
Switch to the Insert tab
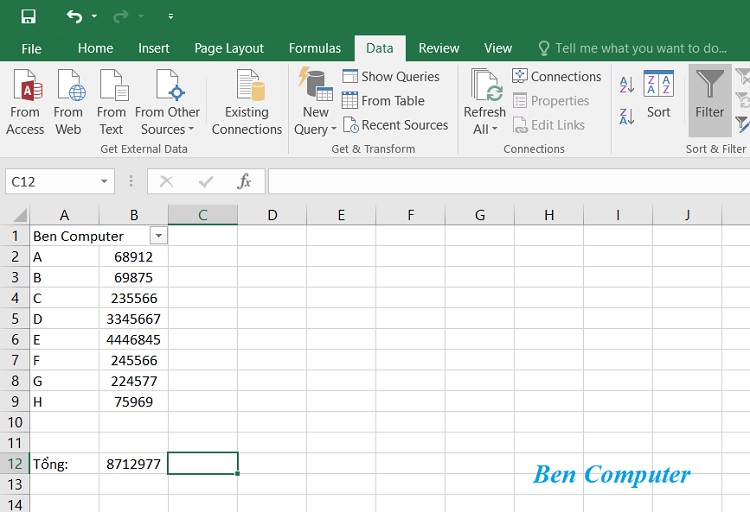[154, 48]
